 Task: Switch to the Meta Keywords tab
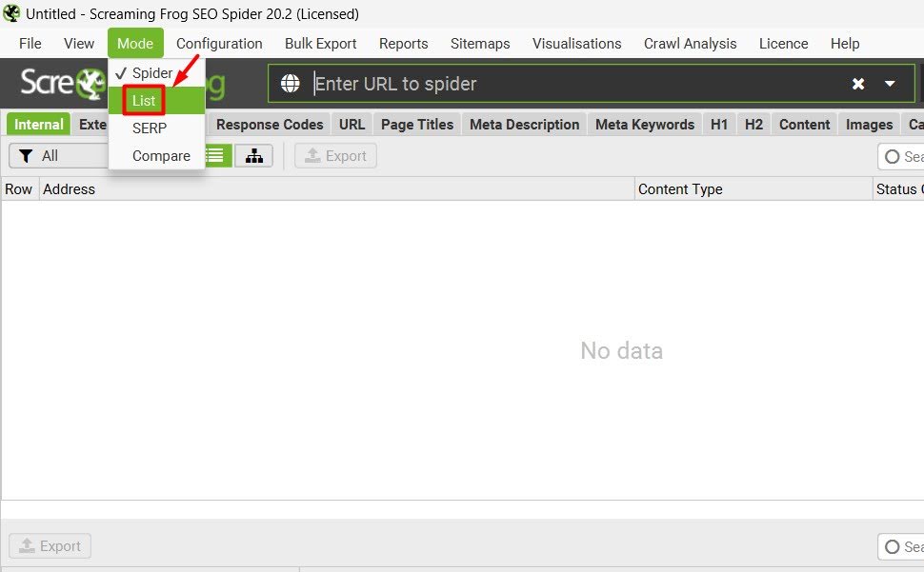point(645,124)
